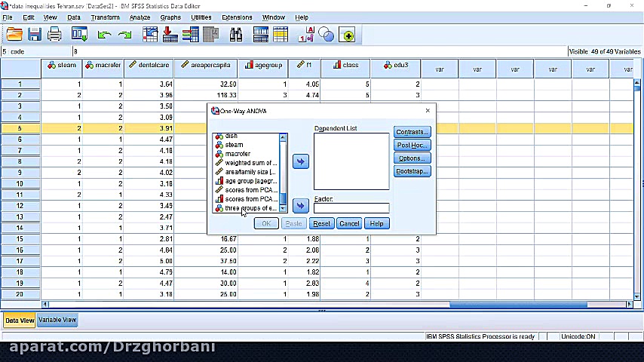Switch to the Variable View tab
This screenshot has width=644, height=362.
[x=57, y=320]
